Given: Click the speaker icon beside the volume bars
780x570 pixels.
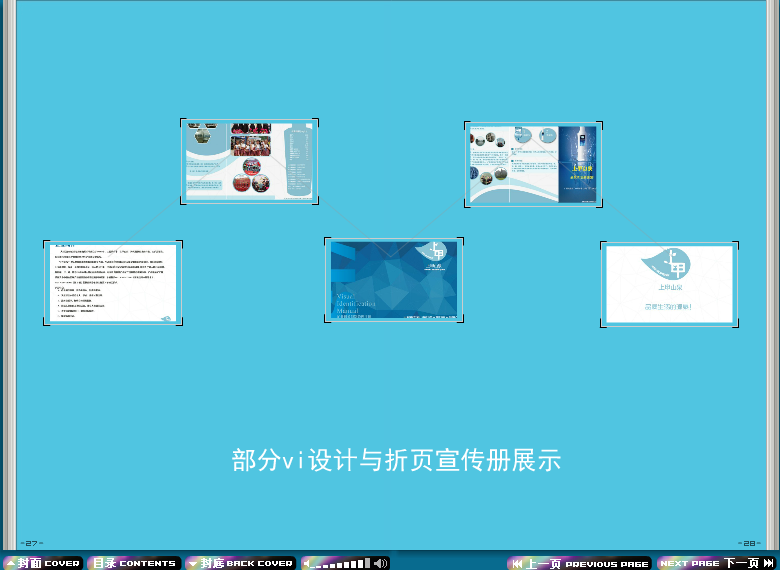Looking at the screenshot, I should pyautogui.click(x=381, y=563).
